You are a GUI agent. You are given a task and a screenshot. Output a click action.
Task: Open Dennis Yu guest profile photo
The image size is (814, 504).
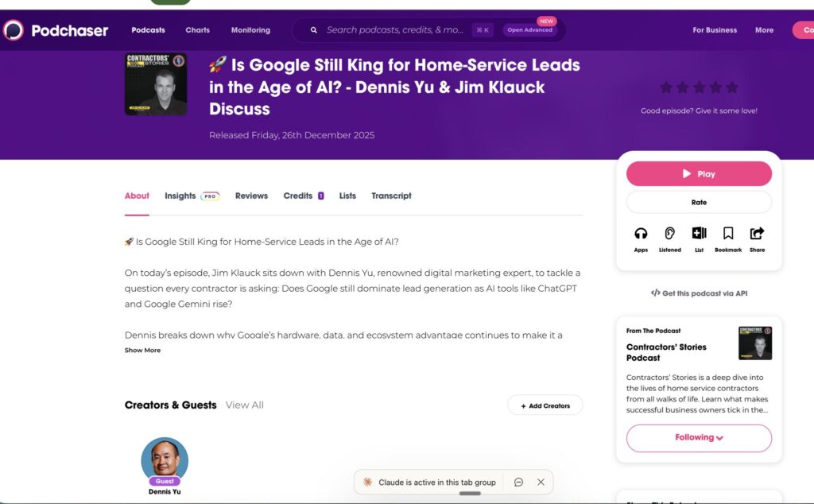pos(165,459)
